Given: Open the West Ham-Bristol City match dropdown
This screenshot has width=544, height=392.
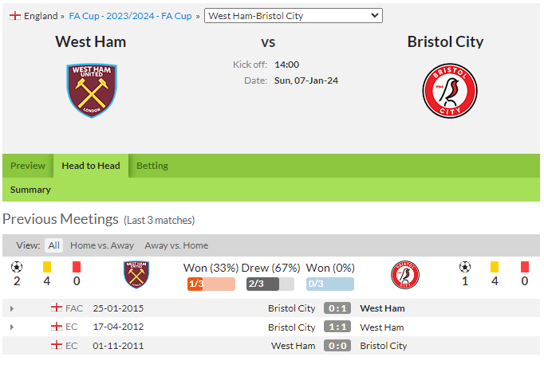Looking at the screenshot, I should (294, 16).
